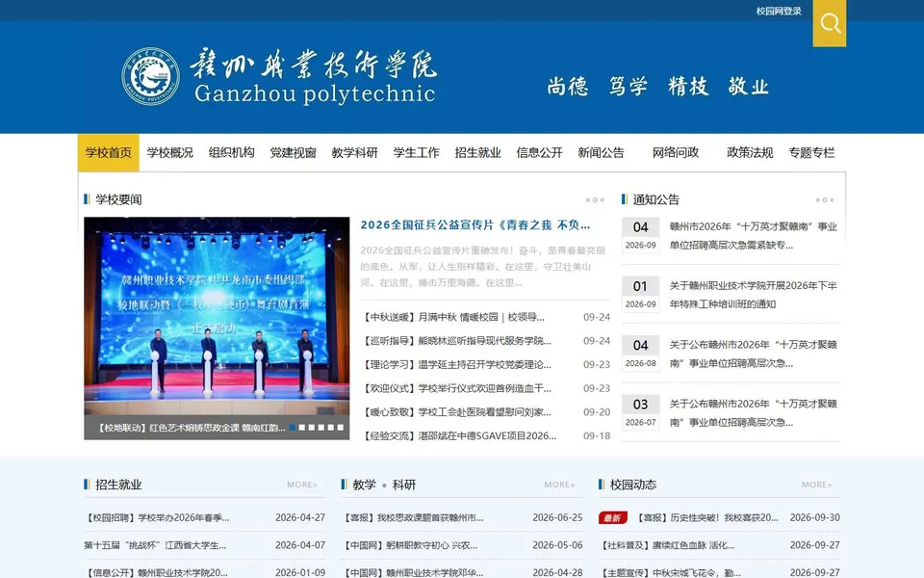Open notice about 特殊工种培训班的通知
The width and height of the screenshot is (924, 578).
point(753,295)
